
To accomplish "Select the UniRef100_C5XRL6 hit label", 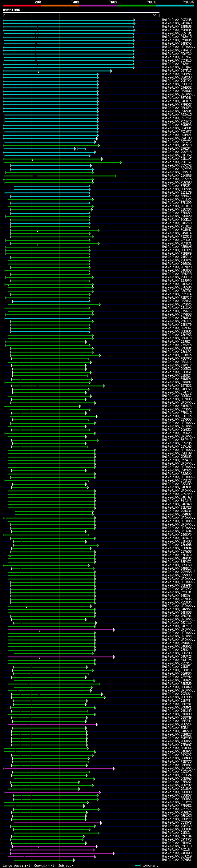I will [x=177, y=60].
